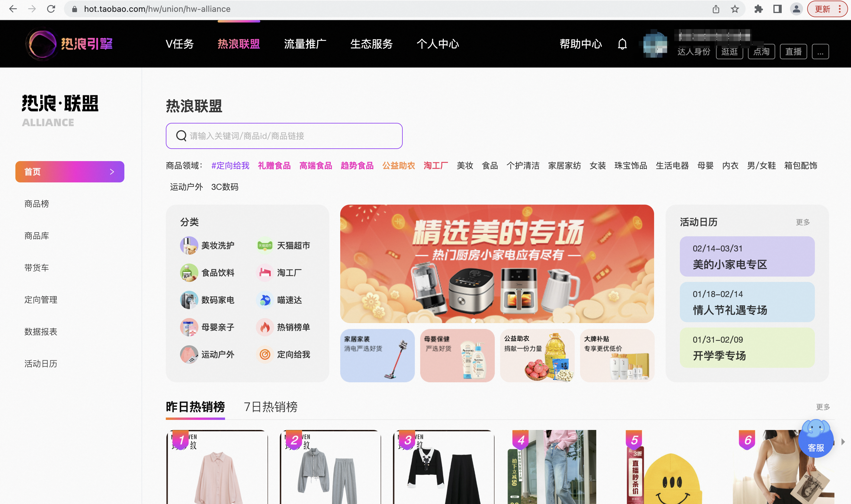The width and height of the screenshot is (851, 504).
Task: Select 点淘 identity button
Action: (x=761, y=52)
